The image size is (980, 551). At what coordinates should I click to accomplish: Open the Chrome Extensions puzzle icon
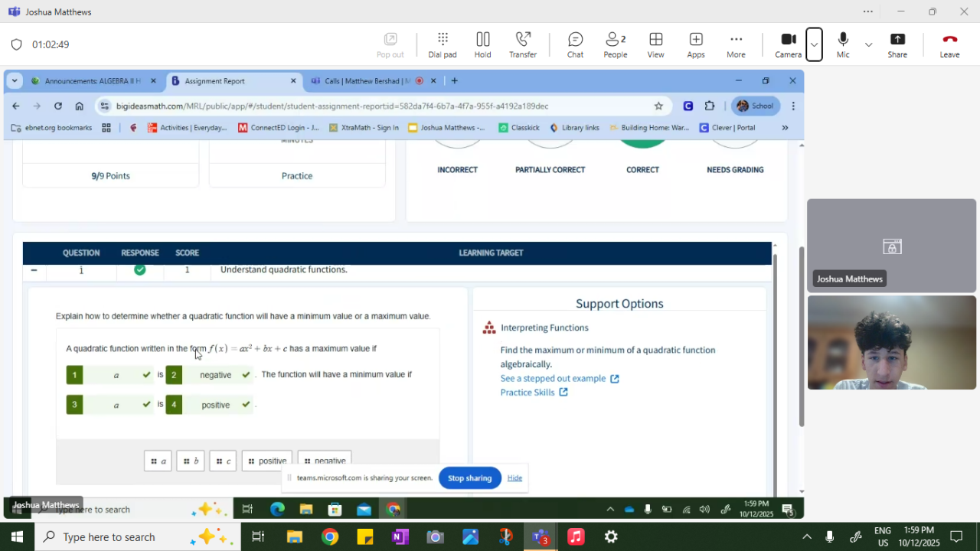pos(710,106)
